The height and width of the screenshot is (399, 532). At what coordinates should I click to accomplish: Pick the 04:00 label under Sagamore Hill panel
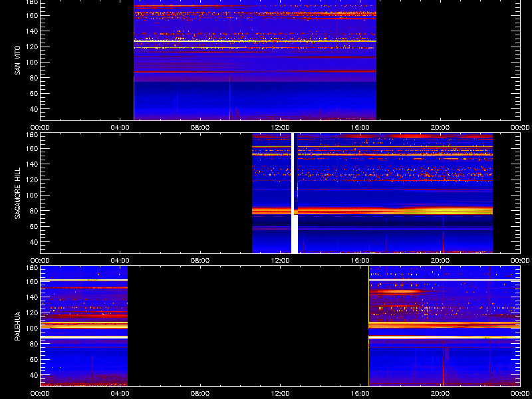[x=120, y=261]
